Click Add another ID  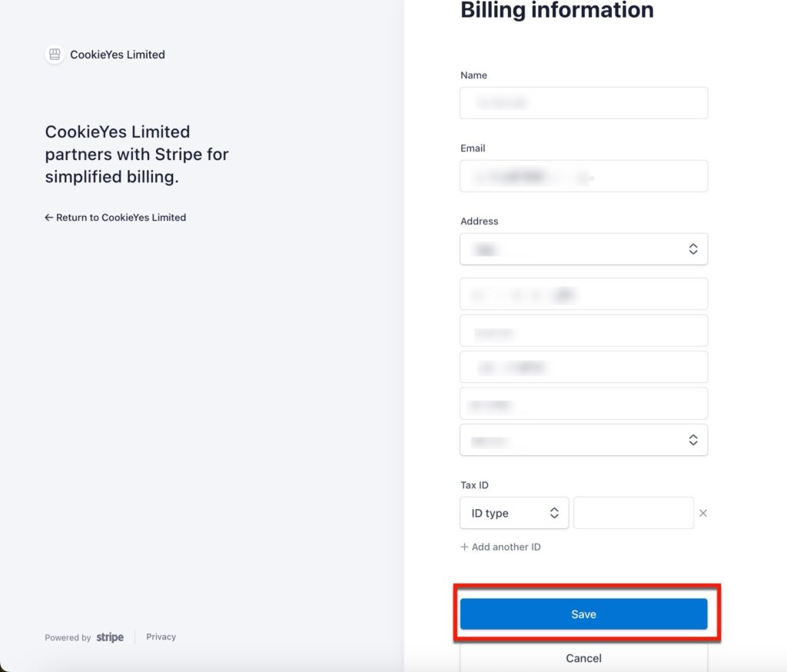click(x=506, y=547)
